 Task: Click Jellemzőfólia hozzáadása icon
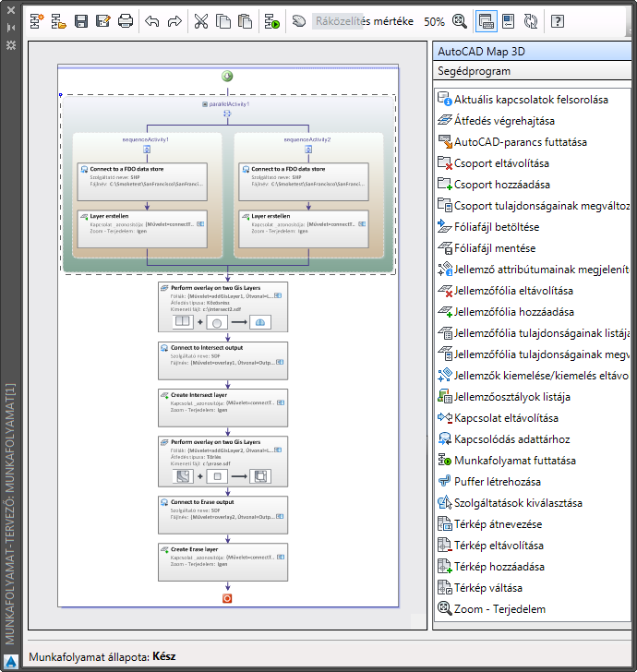coord(445,312)
